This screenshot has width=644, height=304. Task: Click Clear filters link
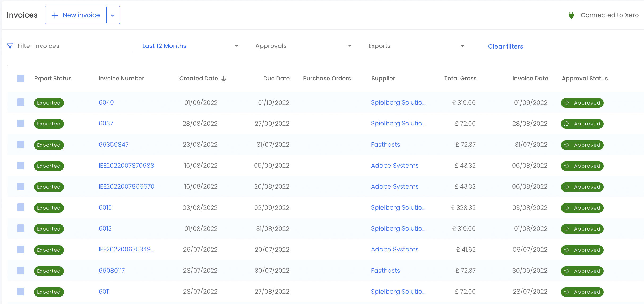point(505,46)
